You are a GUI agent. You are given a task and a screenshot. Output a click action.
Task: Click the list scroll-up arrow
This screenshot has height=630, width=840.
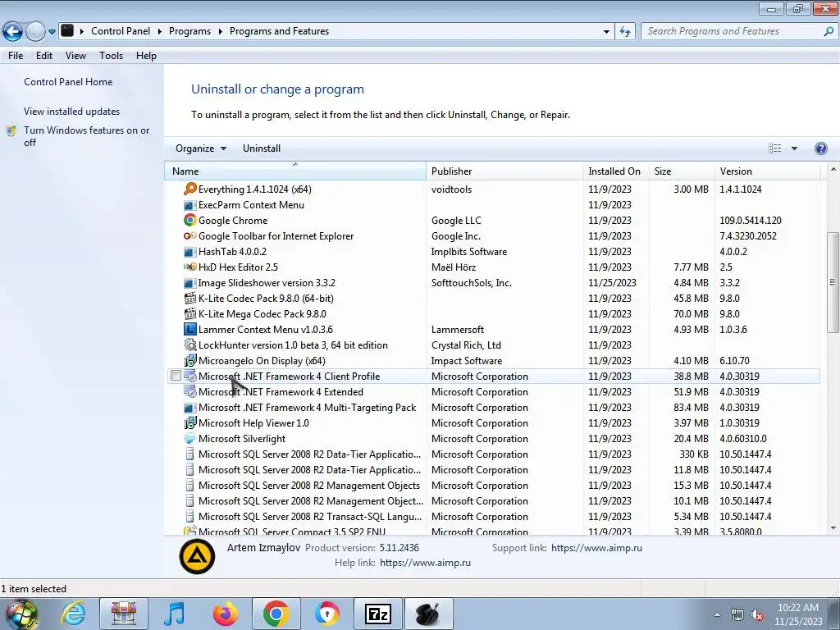tap(833, 169)
